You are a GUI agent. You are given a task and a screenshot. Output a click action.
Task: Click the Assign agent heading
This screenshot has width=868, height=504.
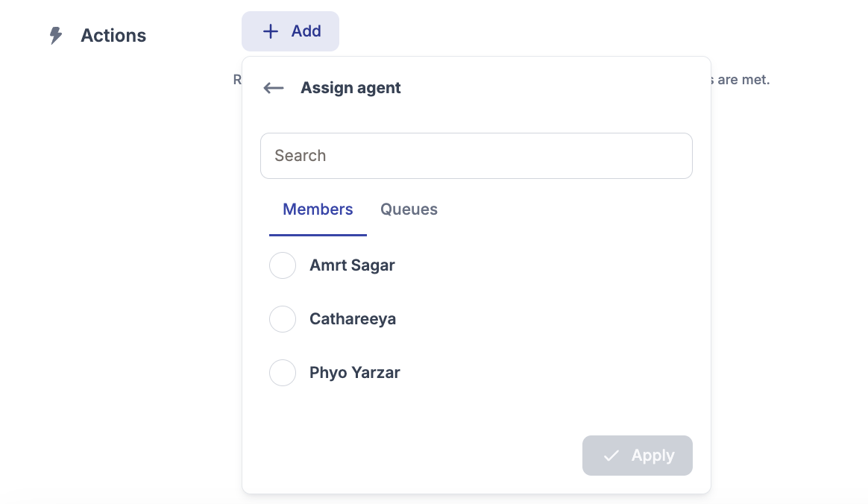pyautogui.click(x=350, y=88)
